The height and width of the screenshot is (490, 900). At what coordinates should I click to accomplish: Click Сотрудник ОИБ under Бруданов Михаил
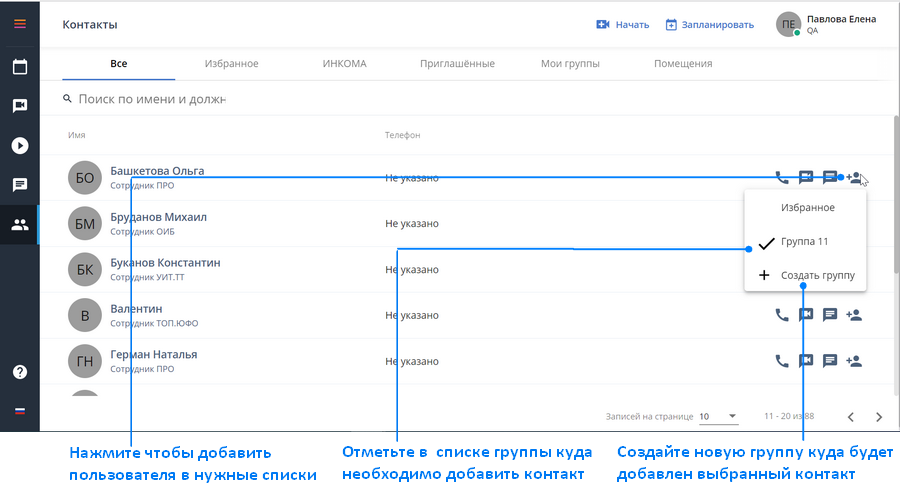pyautogui.click(x=142, y=232)
